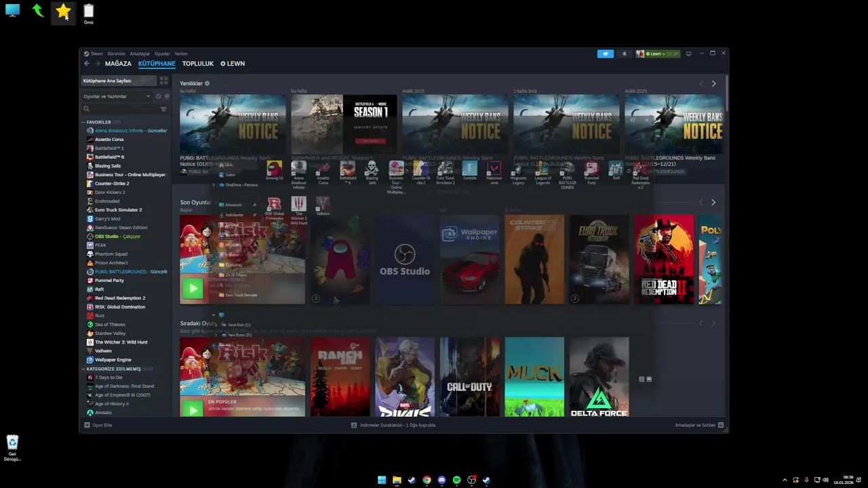Select Counter-Strike 2 in library list
Viewport: 868px width, 488px height.
click(x=112, y=184)
